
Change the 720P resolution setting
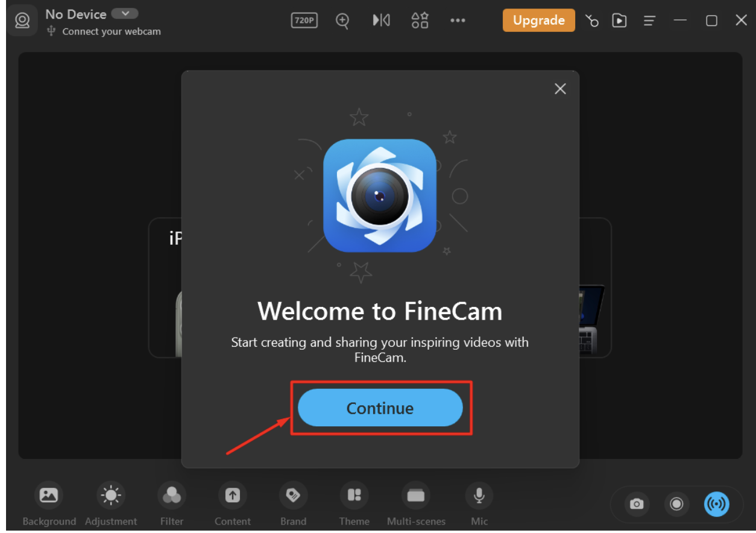tap(304, 20)
